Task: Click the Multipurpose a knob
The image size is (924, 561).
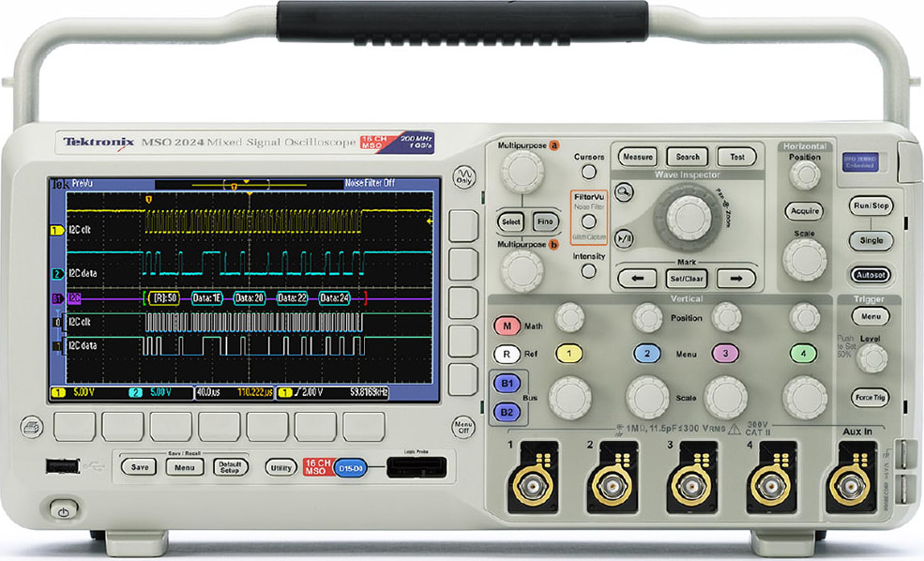Action: coord(523,172)
